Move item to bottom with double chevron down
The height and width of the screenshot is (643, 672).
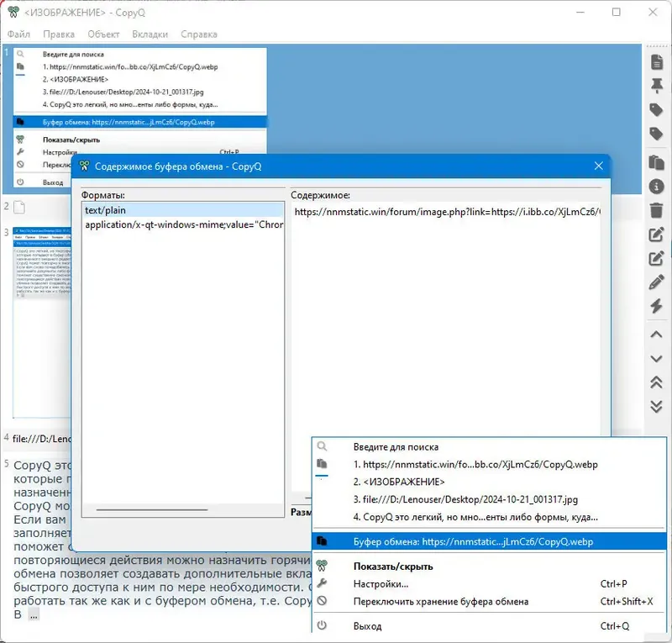click(657, 406)
